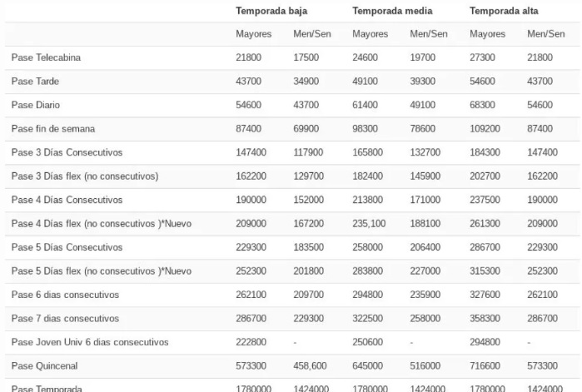Select the "Pase Diario" row label

click(36, 105)
